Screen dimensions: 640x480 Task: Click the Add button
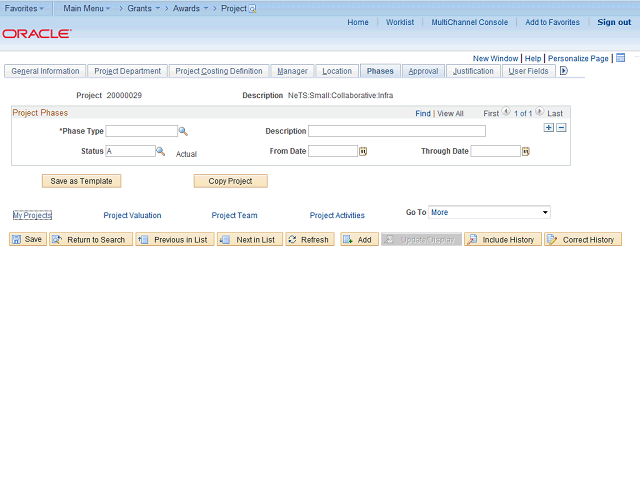(359, 239)
